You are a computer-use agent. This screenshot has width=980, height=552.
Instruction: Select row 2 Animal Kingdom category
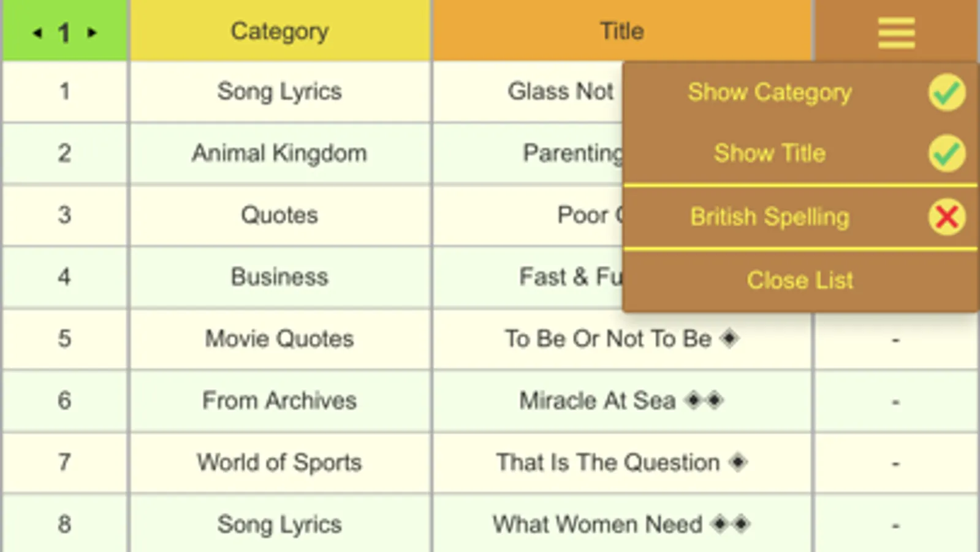tap(279, 153)
